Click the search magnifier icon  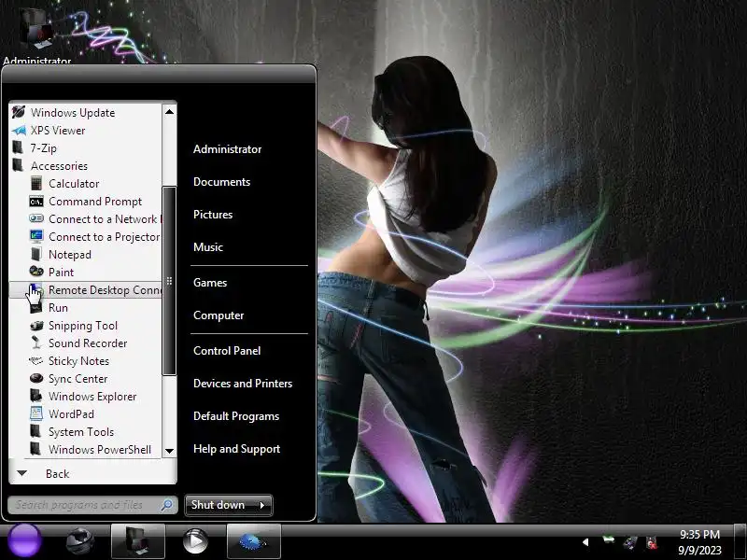pyautogui.click(x=167, y=505)
